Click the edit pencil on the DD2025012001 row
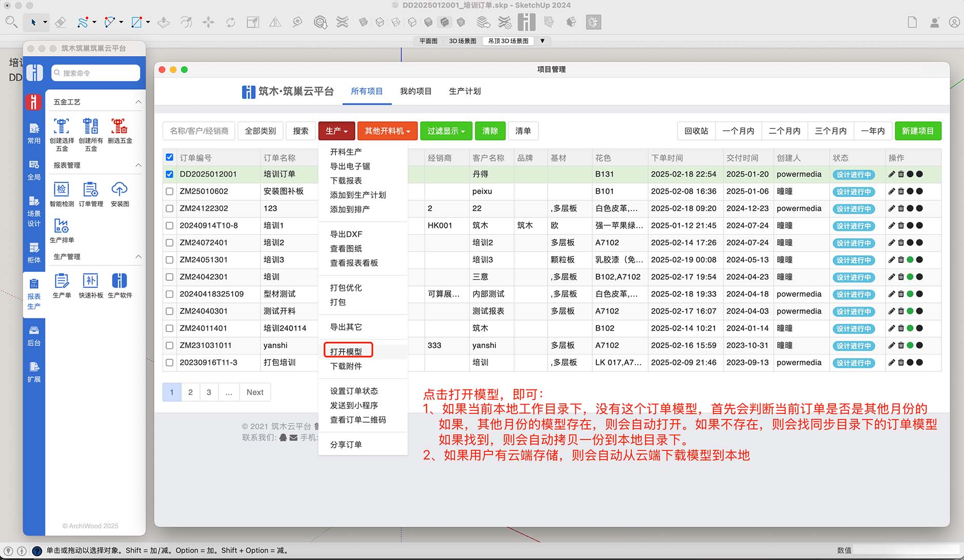The width and height of the screenshot is (964, 560). [891, 174]
